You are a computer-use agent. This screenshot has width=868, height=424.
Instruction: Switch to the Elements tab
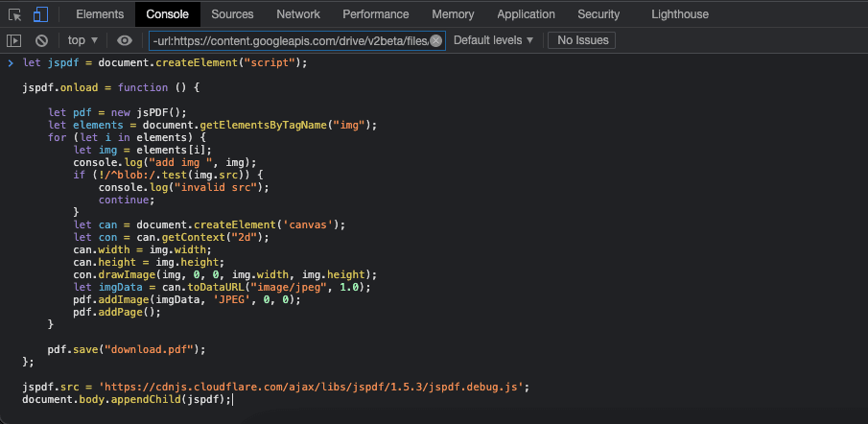coord(100,14)
